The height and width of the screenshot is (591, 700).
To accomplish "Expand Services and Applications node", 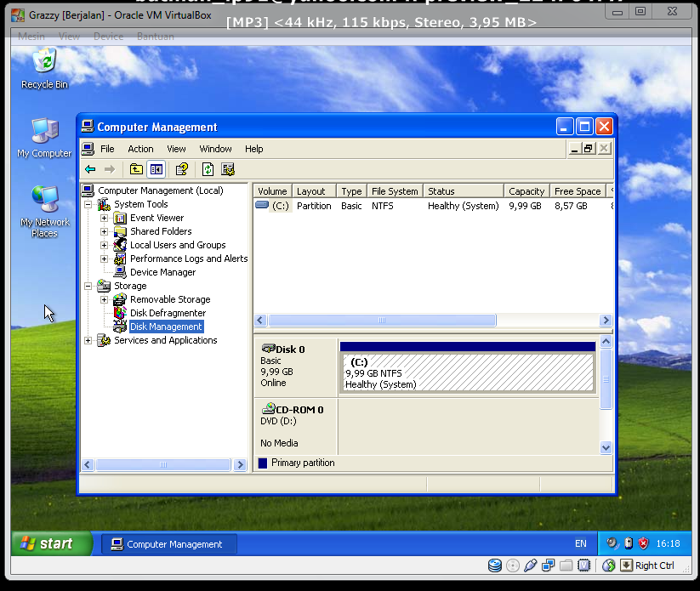I will click(88, 341).
